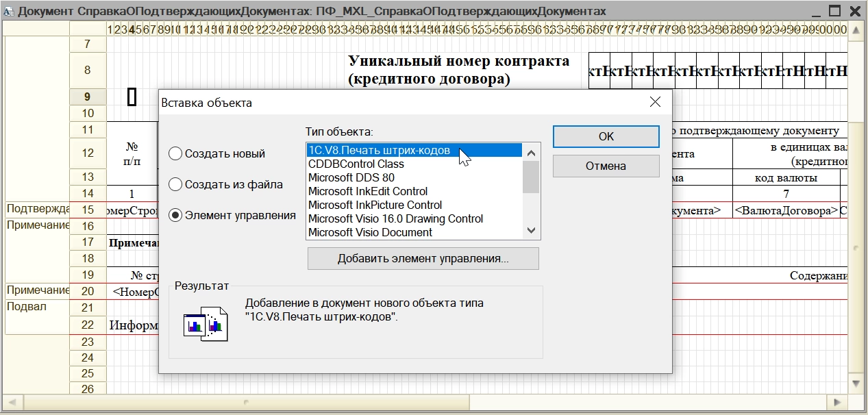
Task: Select row header 15
Action: point(88,210)
